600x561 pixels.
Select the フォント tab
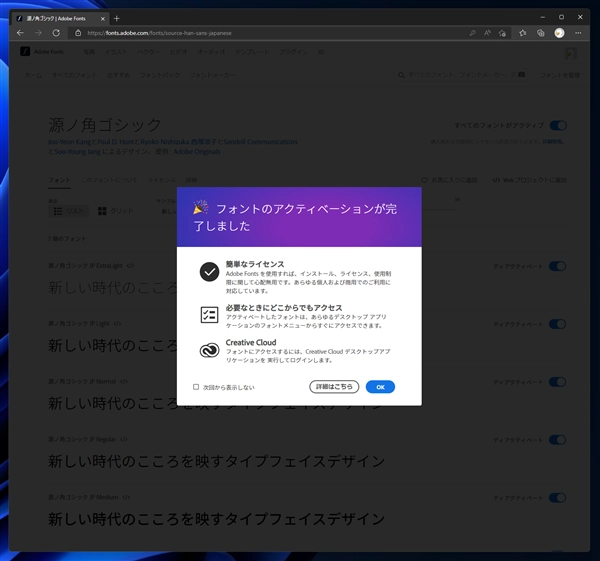click(59, 180)
